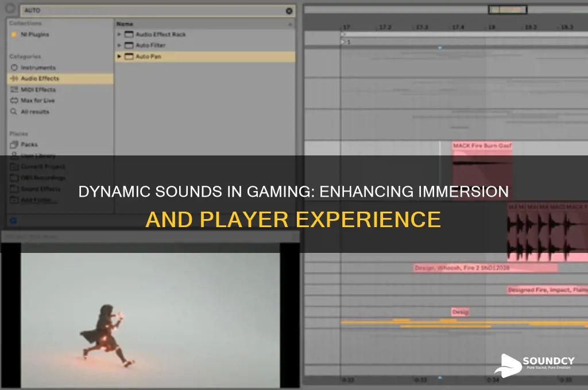This screenshot has height=390, width=588.
Task: Open Packs under Places
Action: click(x=29, y=145)
